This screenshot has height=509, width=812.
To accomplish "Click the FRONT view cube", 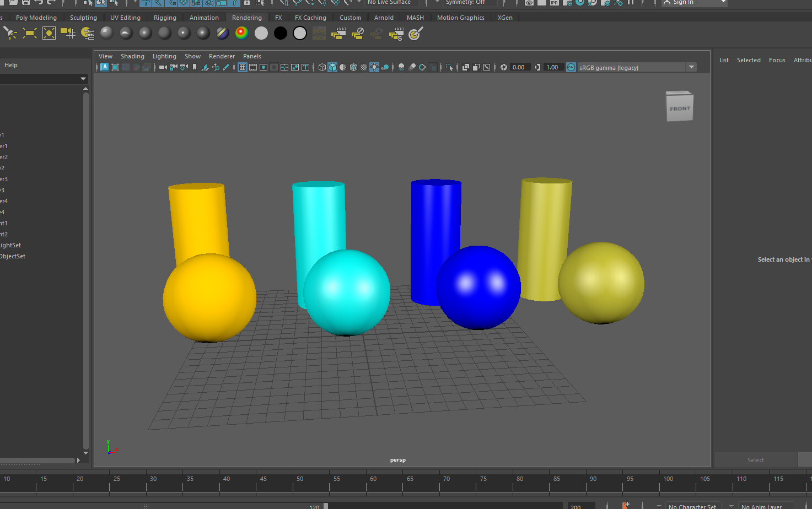I will click(679, 107).
